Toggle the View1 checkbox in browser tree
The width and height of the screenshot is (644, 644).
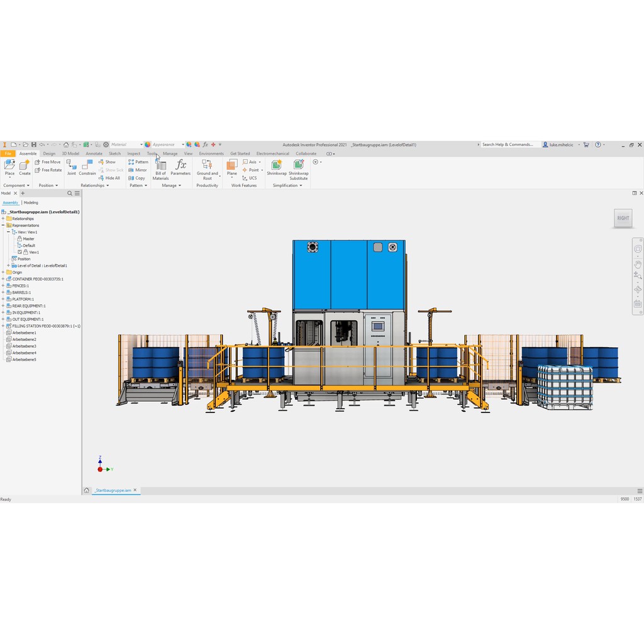coord(20,252)
